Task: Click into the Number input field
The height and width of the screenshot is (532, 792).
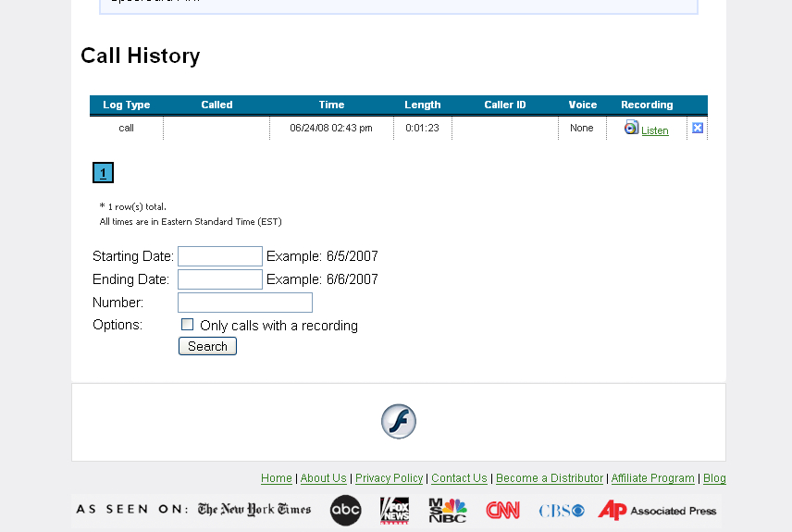Action: (x=245, y=303)
